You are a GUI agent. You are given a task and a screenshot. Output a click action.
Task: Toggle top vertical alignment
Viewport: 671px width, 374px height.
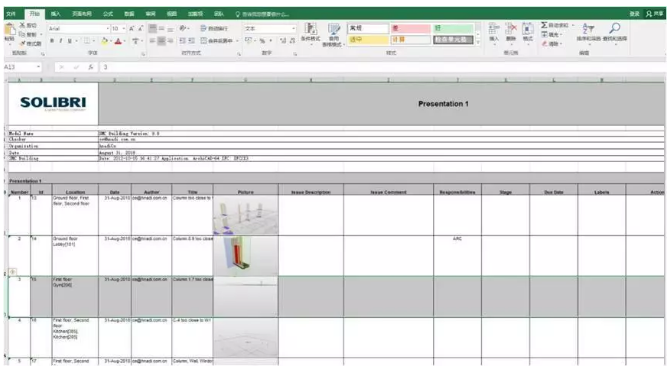pyautogui.click(x=152, y=29)
